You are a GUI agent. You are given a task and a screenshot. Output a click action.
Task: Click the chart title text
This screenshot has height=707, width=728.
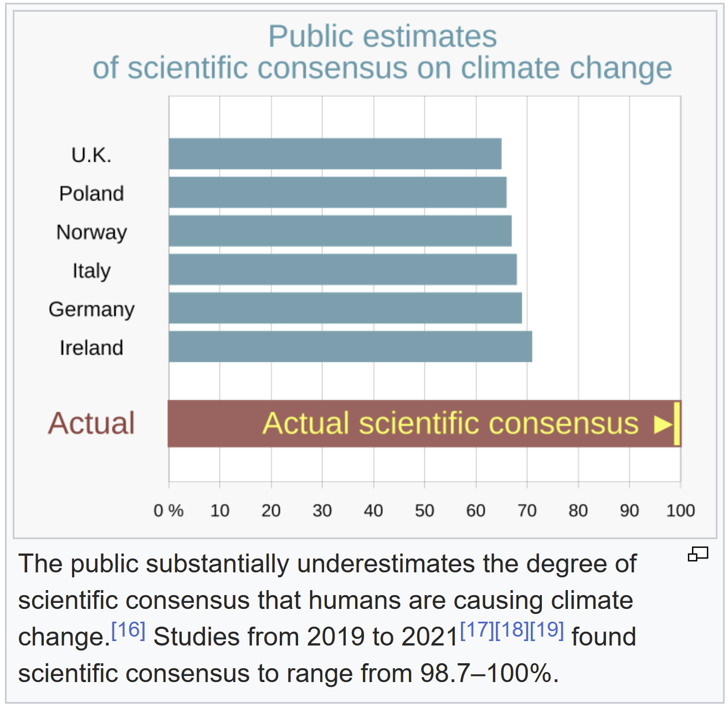(x=382, y=52)
